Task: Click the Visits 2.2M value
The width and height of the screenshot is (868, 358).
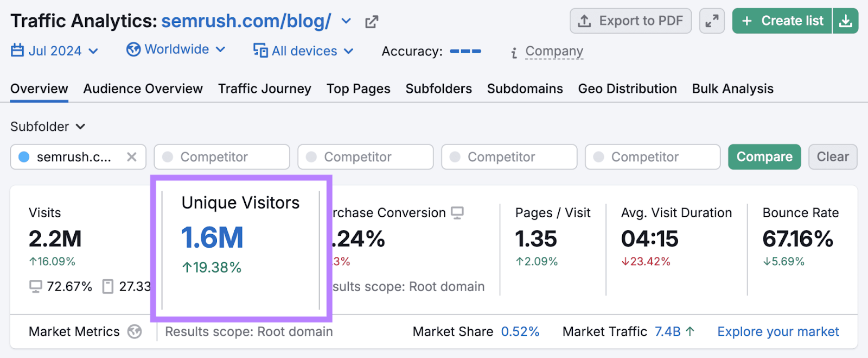Action: pos(55,239)
